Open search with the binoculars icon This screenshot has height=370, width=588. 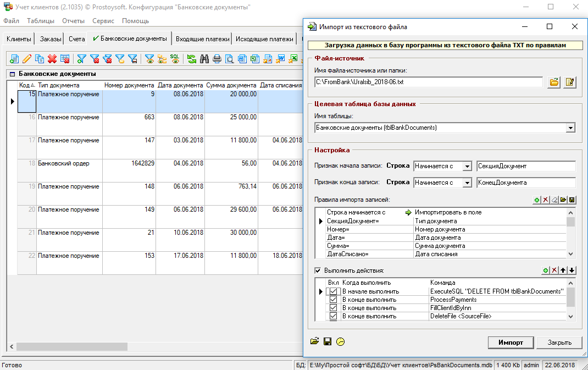204,59
